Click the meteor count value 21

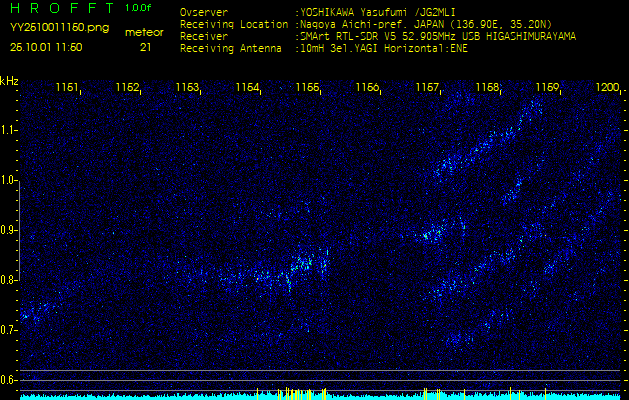(145, 47)
